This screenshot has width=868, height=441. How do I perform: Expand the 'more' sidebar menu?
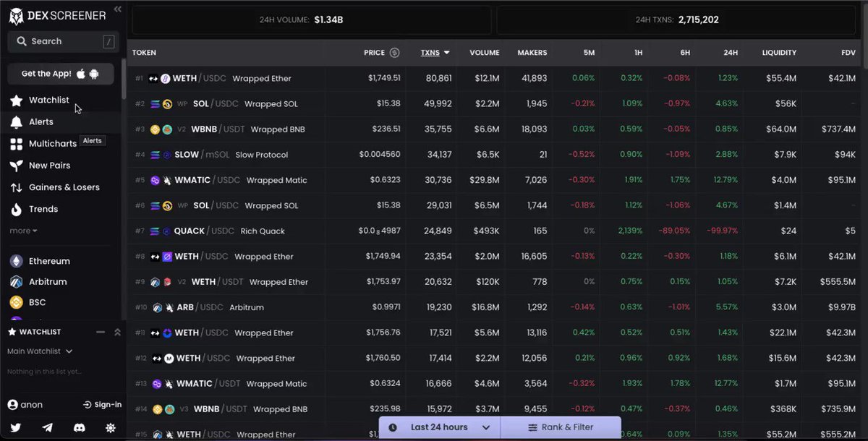23,231
